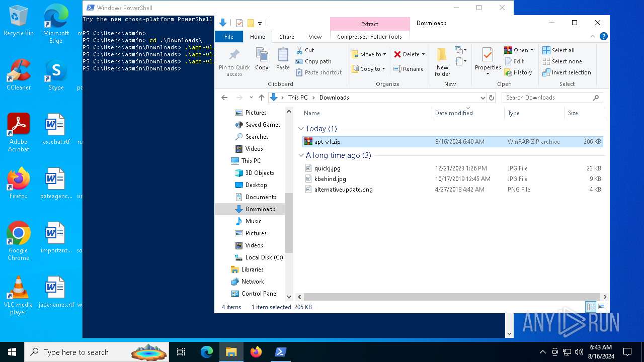Screen dimensions: 644x362
Task: Switch to Details view layout icon
Action: coord(591,307)
